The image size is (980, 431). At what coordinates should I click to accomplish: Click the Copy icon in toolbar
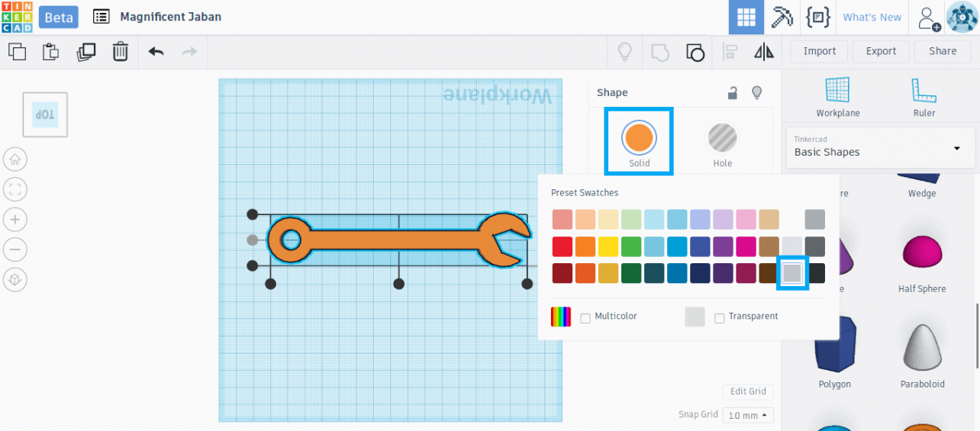[x=17, y=52]
